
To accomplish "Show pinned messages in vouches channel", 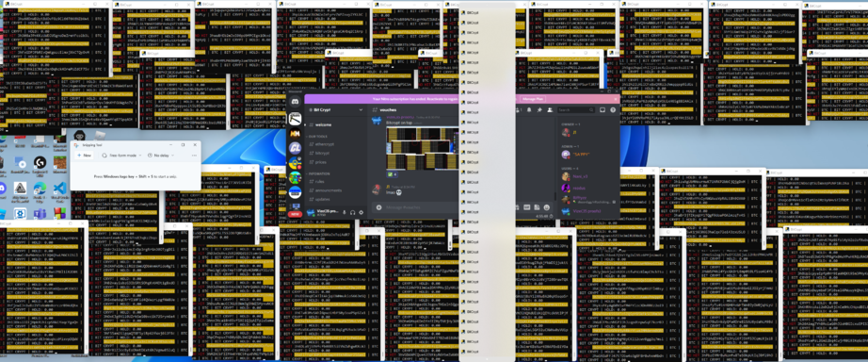I will click(539, 109).
